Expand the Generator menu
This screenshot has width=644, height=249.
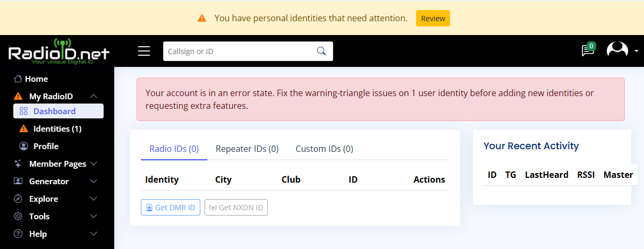pos(94,182)
